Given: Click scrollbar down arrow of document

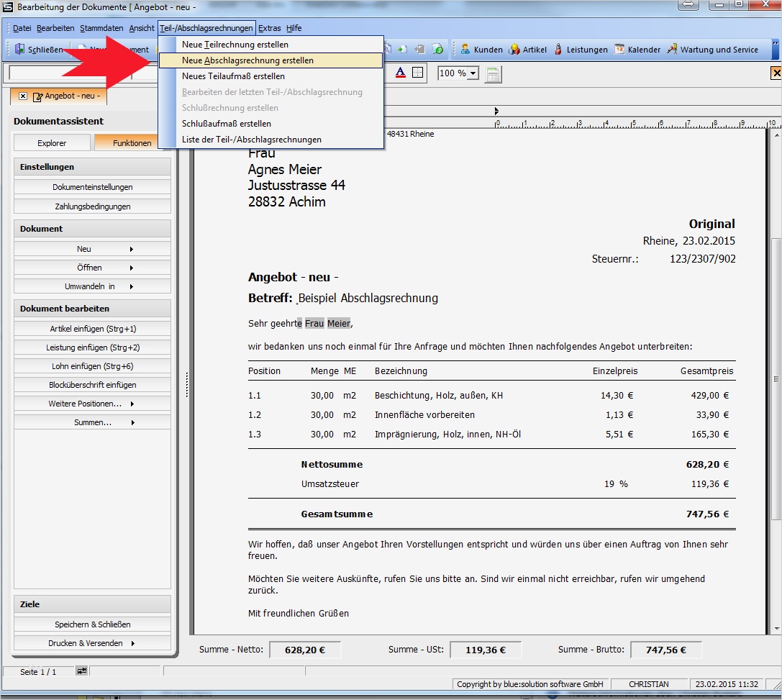Looking at the screenshot, I should point(777,629).
